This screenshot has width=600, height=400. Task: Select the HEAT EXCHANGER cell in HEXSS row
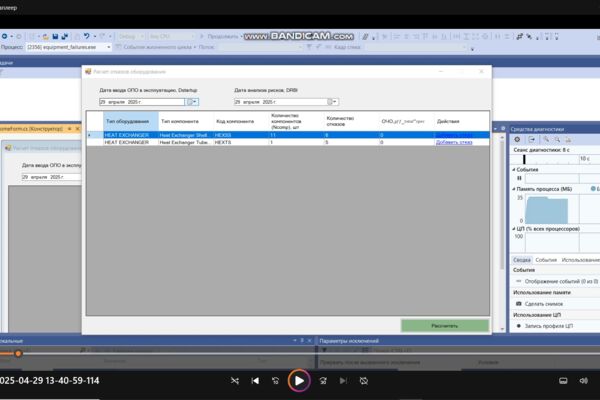click(130, 135)
